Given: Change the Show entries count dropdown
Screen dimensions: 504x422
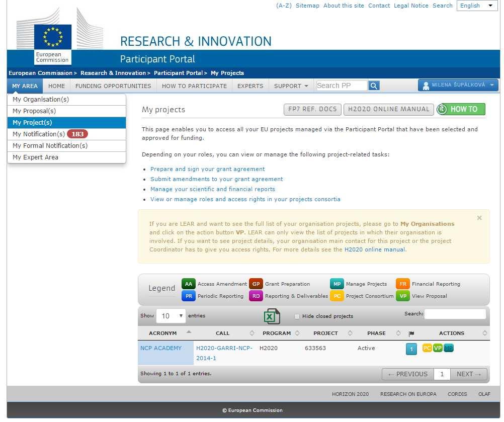Looking at the screenshot, I should (x=171, y=315).
